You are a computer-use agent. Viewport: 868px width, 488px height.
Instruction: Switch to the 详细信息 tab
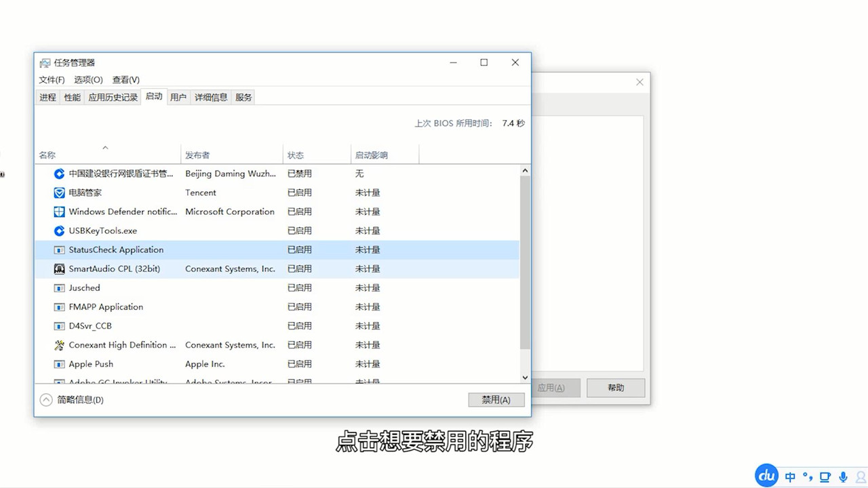click(211, 98)
